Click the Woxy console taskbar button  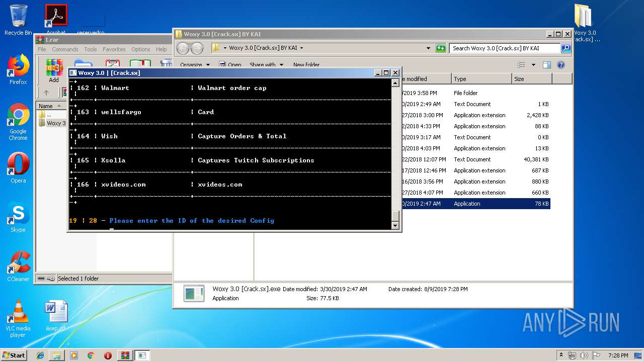point(142,355)
